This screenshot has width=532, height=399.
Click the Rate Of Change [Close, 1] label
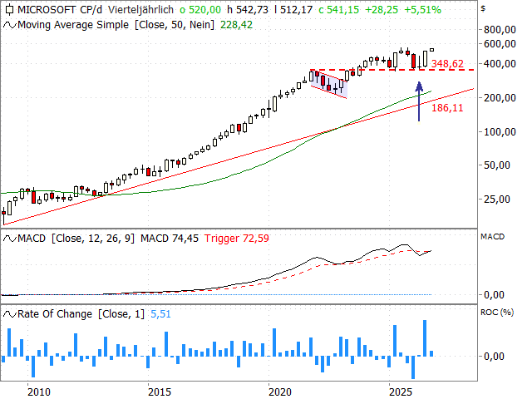(x=81, y=314)
